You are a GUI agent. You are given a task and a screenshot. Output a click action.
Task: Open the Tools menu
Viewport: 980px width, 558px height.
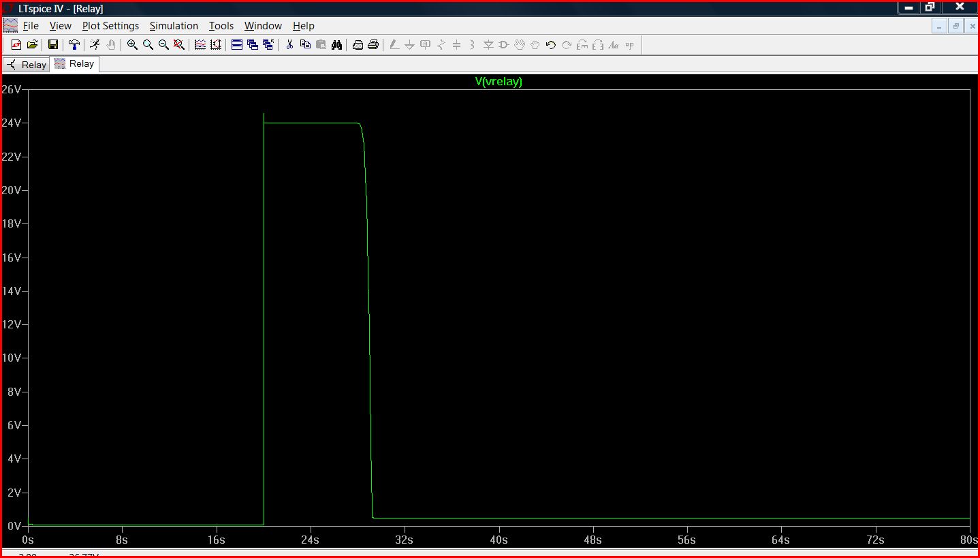[221, 26]
